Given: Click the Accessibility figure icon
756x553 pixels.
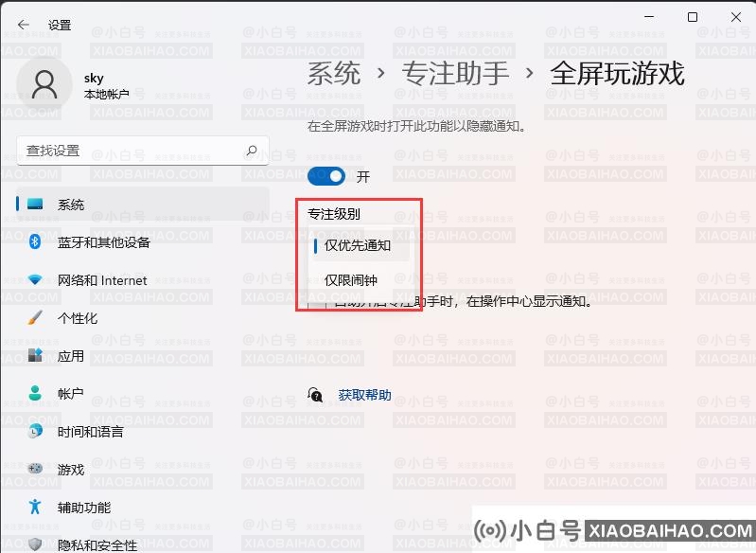Looking at the screenshot, I should (35, 507).
